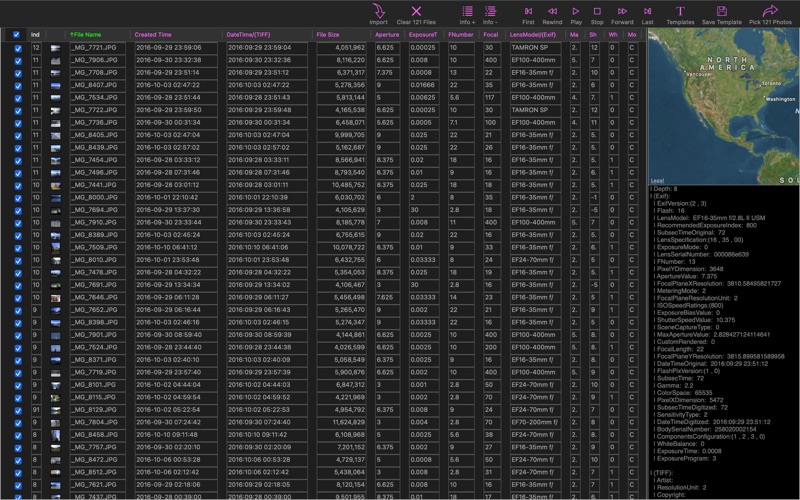Sort by the File Size column header

pyautogui.click(x=328, y=35)
